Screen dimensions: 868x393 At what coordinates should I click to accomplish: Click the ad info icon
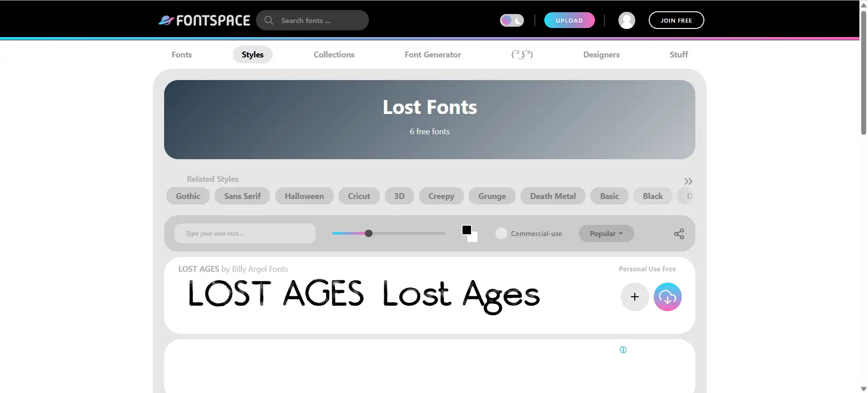click(623, 350)
